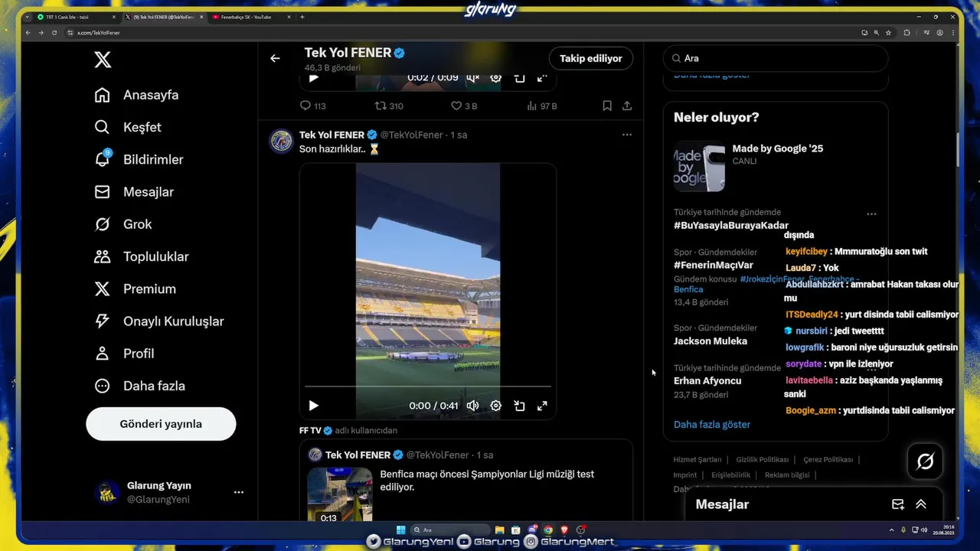
Task: Open #BuYasaylaBurayaKadar trend
Action: pyautogui.click(x=731, y=226)
